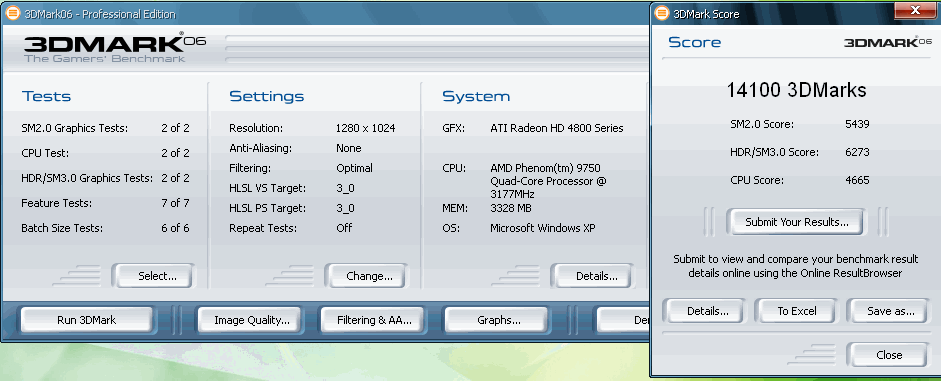Click the Settings section heading
The image size is (941, 381).
[266, 96]
